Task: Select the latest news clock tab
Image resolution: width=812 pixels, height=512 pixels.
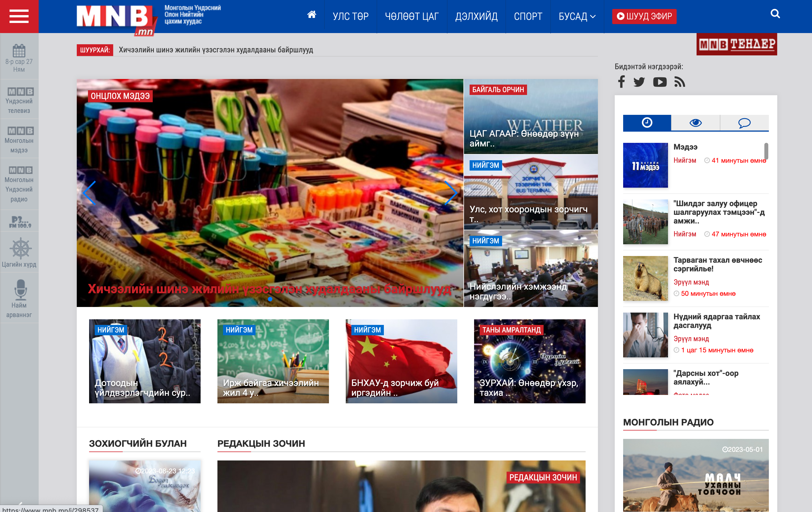Action: pos(647,123)
